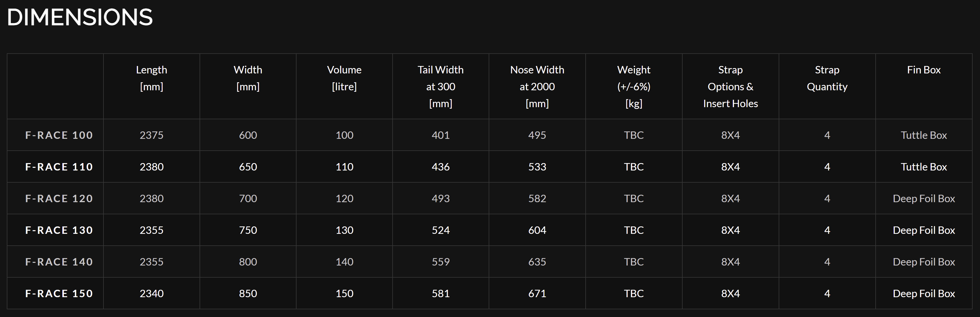Select the F-RACE 120 row label
This screenshot has width=980, height=317.
(x=59, y=199)
